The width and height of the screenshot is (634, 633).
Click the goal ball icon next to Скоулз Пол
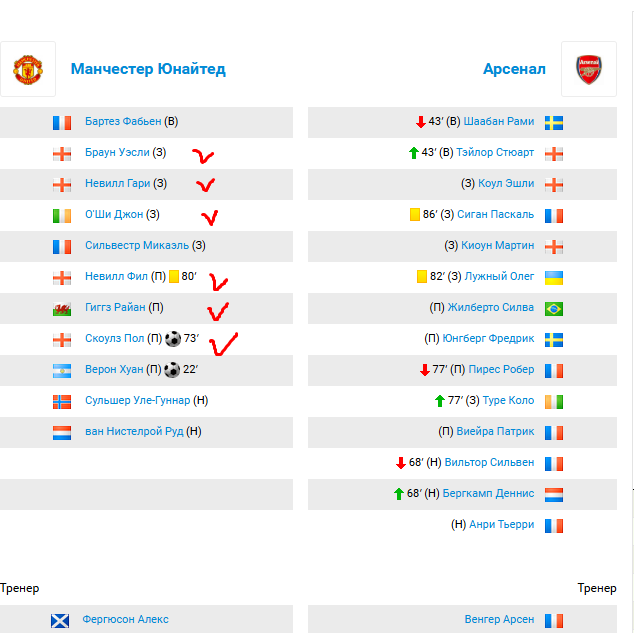coord(173,339)
